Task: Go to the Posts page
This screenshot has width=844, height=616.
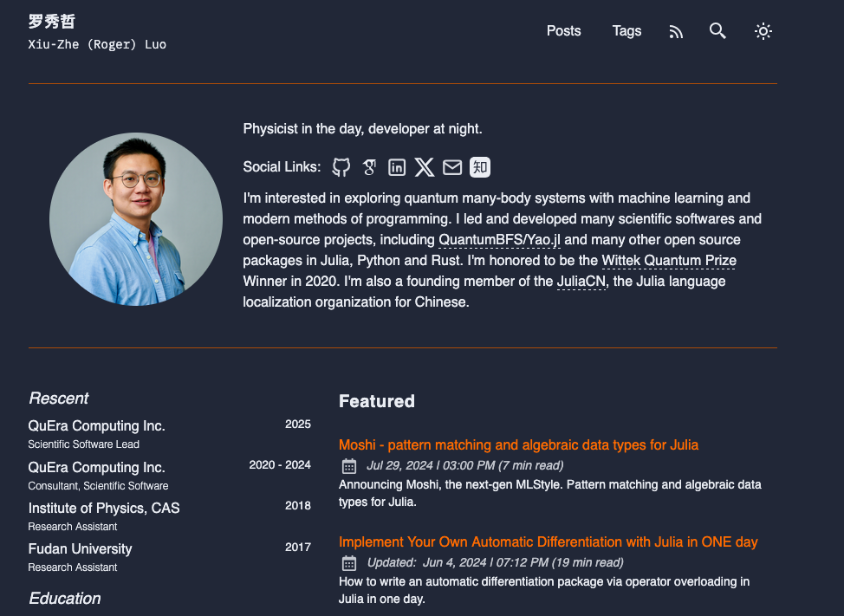Action: pyautogui.click(x=563, y=31)
